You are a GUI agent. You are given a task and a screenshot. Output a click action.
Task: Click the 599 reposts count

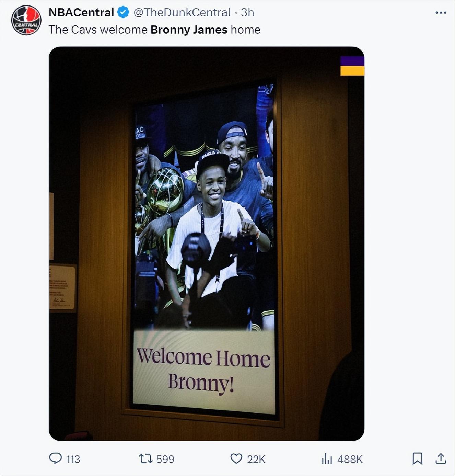pos(165,459)
